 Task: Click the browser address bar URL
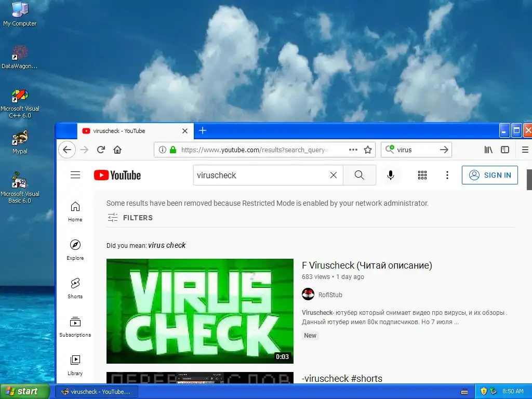click(255, 150)
